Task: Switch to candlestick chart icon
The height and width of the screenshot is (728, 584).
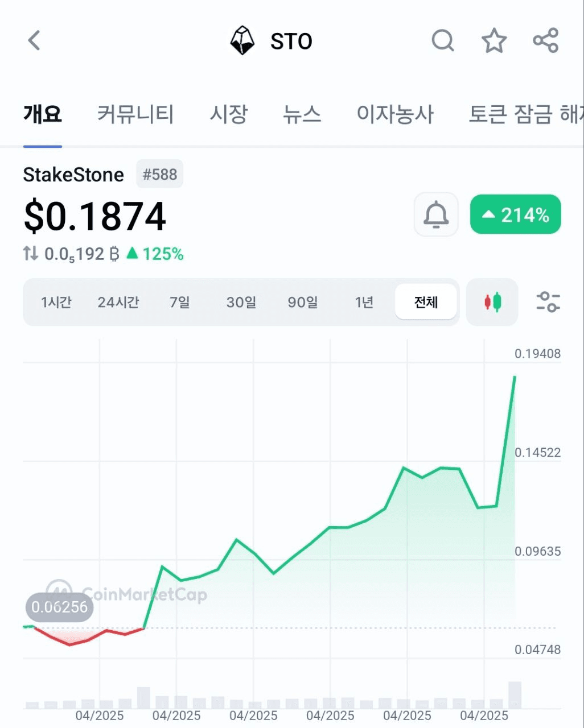Action: [492, 302]
